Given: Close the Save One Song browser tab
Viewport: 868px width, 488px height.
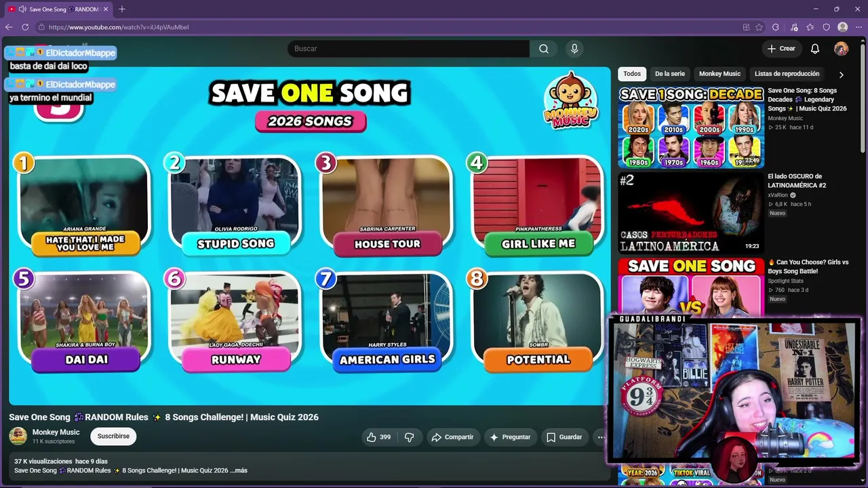Looking at the screenshot, I should tap(106, 9).
